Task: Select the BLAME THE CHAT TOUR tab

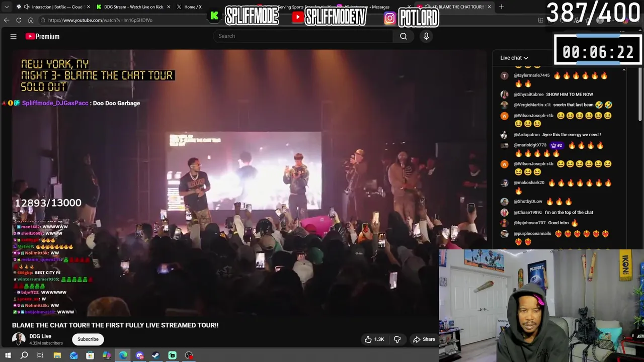Action: [x=454, y=7]
